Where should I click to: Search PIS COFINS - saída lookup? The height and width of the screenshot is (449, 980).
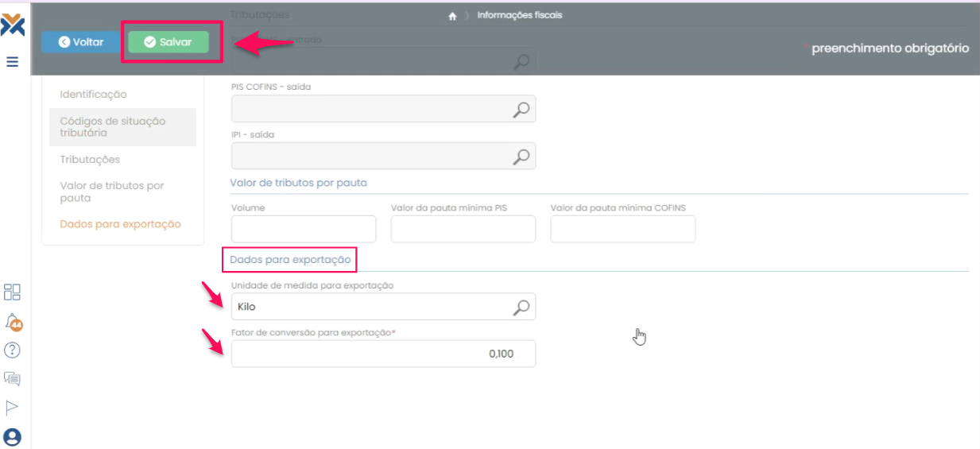[521, 110]
